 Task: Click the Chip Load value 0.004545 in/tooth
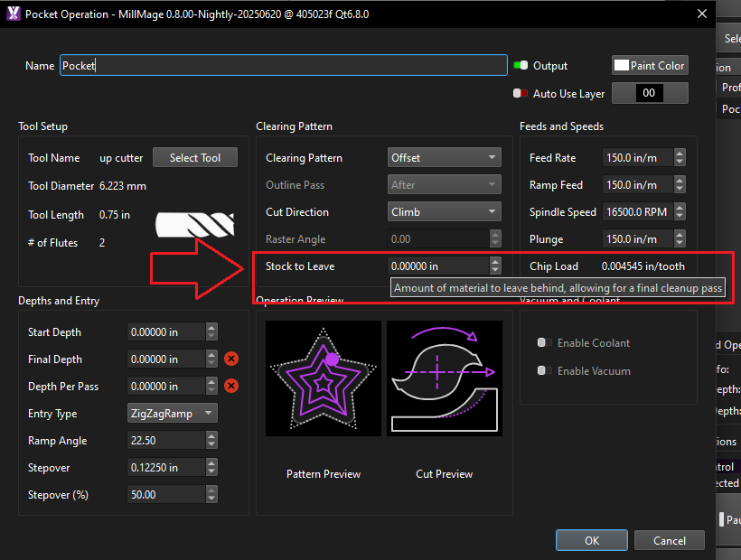(x=643, y=266)
